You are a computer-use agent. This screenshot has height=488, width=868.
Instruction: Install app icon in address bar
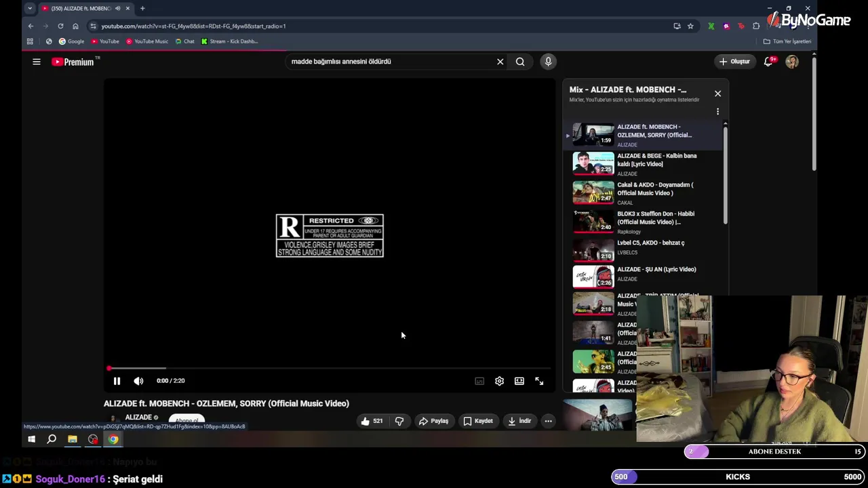(677, 26)
